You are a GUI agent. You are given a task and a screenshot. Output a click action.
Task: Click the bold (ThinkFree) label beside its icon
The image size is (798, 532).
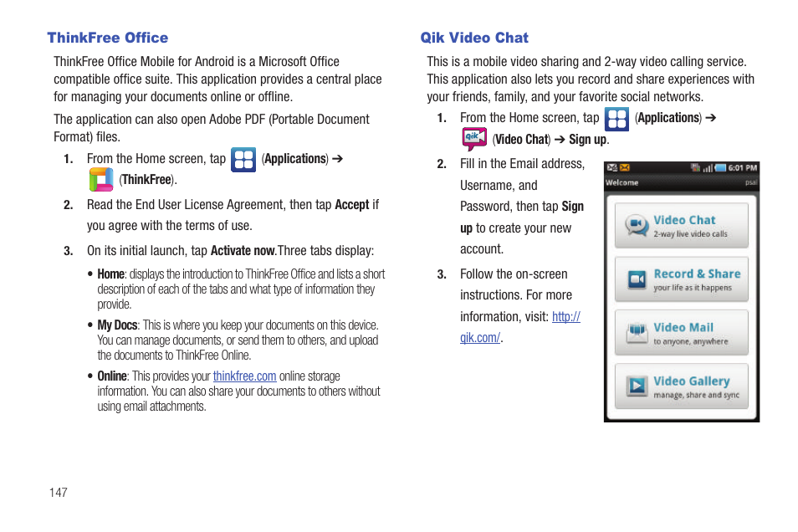147,180
